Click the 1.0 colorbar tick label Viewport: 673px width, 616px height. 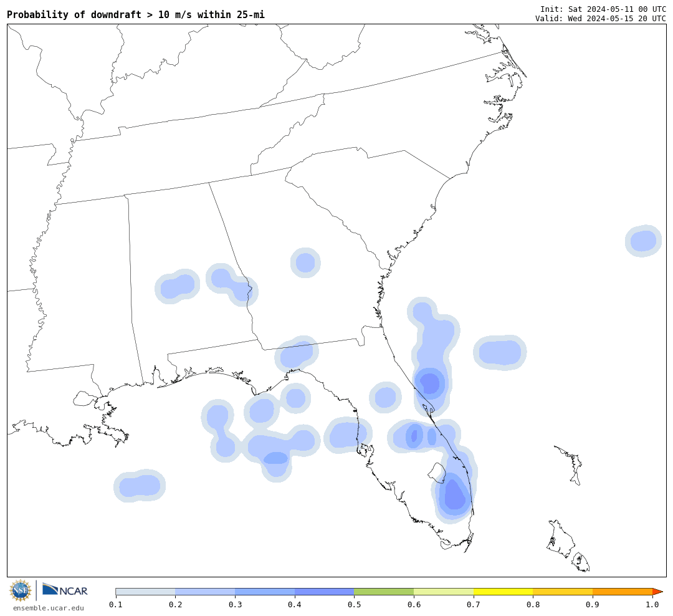pyautogui.click(x=652, y=605)
